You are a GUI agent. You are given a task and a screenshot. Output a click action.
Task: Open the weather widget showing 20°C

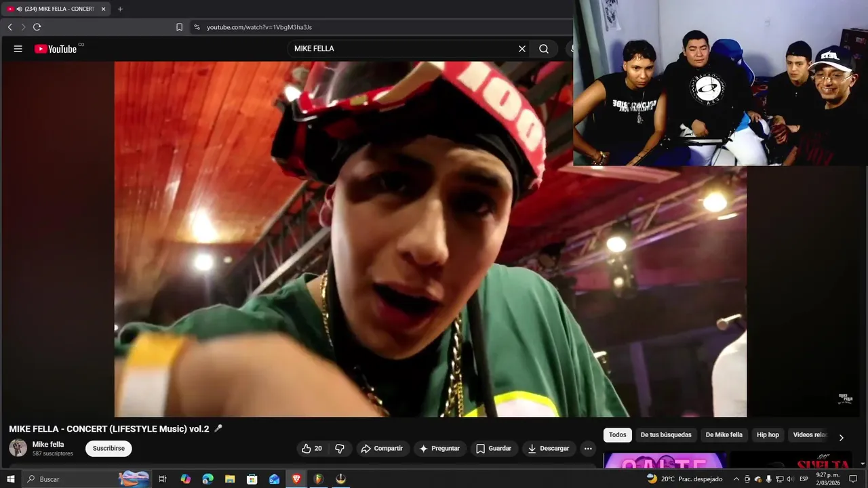pos(684,479)
